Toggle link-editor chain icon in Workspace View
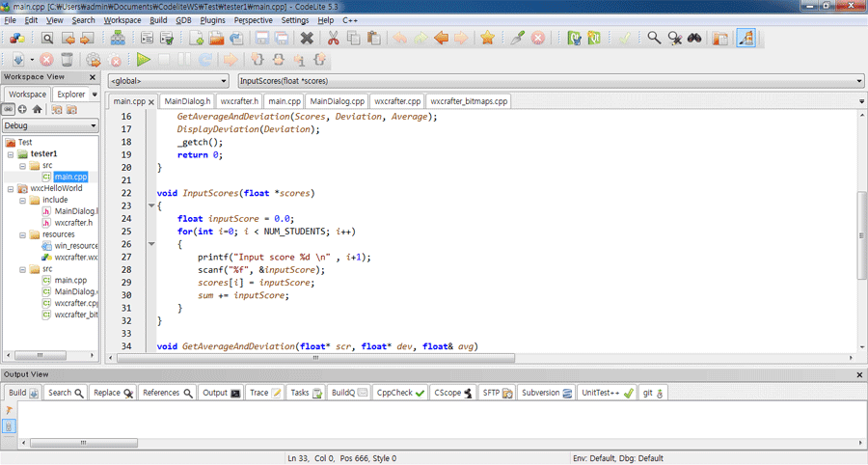The height and width of the screenshot is (465, 868). coord(8,109)
